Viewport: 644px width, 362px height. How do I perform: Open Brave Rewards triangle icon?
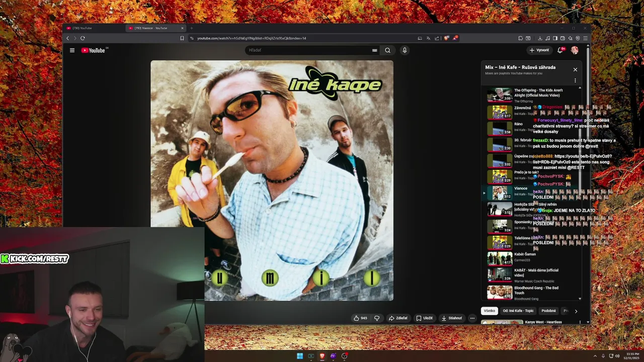click(x=454, y=38)
